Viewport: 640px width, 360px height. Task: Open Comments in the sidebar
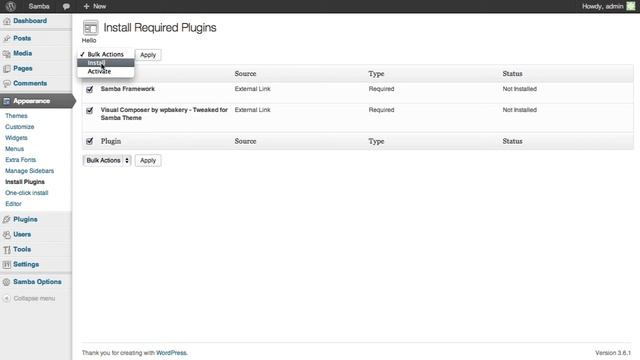coord(30,83)
